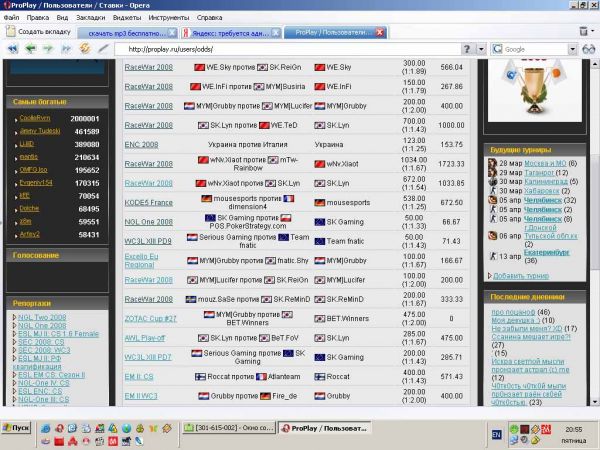Open the Пуск start button
The width and height of the screenshot is (600, 450).
coord(16,427)
